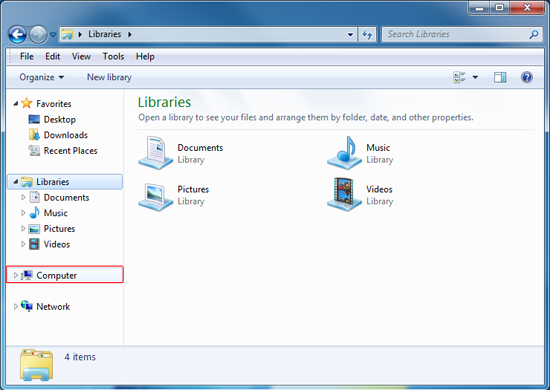Click the Videos label in the main pane
This screenshot has width=550, height=390.
(379, 189)
